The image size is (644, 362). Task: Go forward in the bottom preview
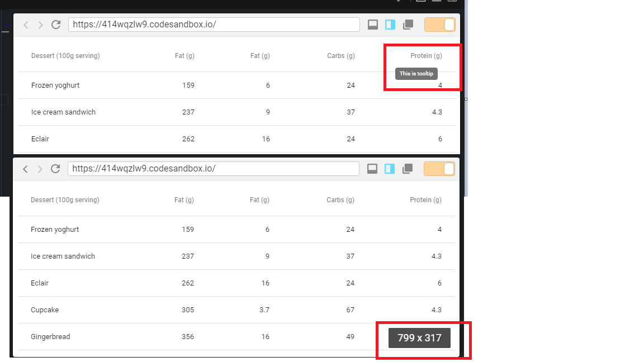click(x=40, y=169)
